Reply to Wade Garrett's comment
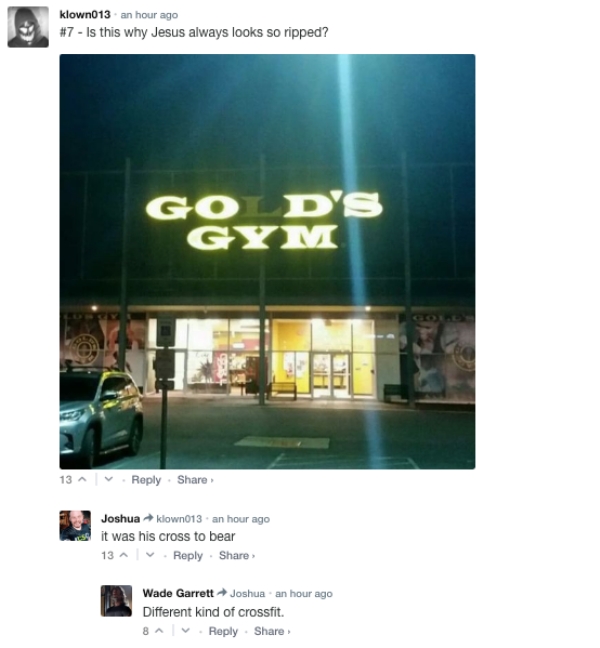The image size is (600, 648). click(223, 631)
